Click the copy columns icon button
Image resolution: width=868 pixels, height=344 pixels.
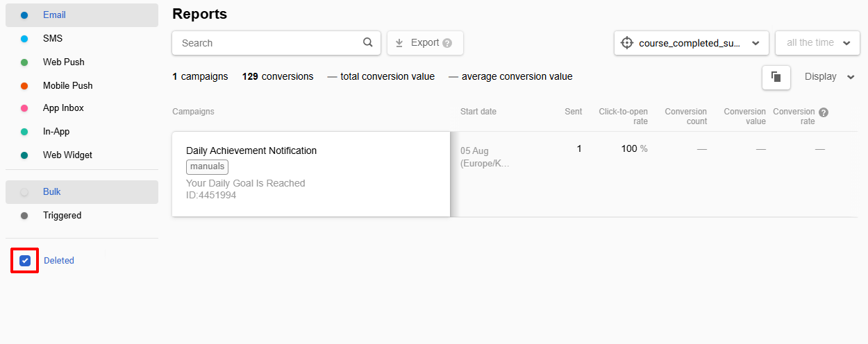[x=776, y=77]
